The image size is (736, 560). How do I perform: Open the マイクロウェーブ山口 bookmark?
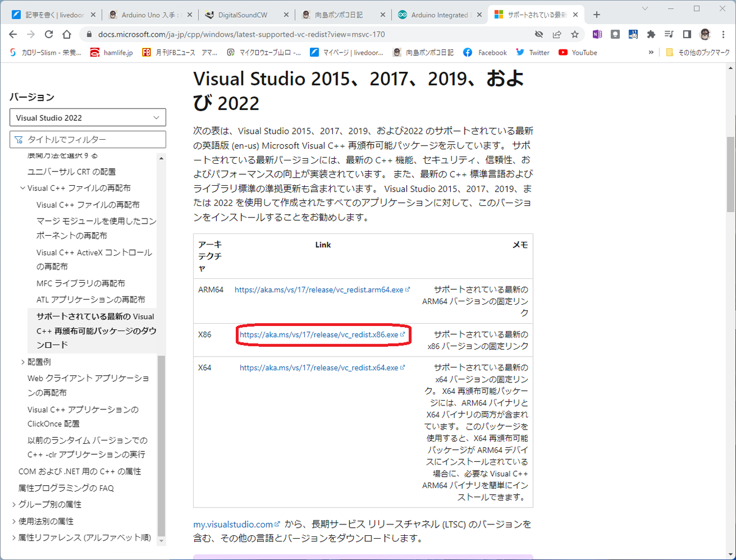point(263,52)
